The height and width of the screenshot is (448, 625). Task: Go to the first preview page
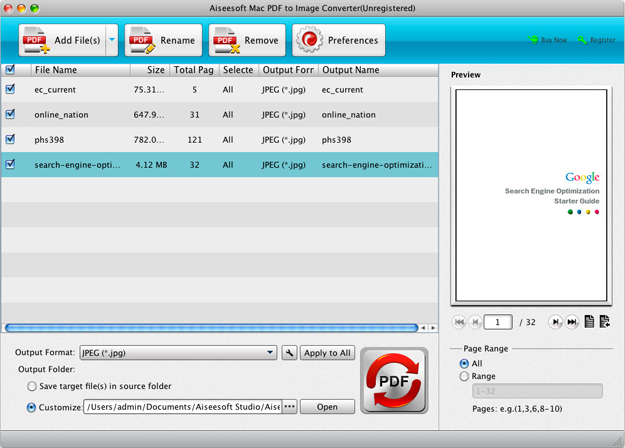coord(460,322)
